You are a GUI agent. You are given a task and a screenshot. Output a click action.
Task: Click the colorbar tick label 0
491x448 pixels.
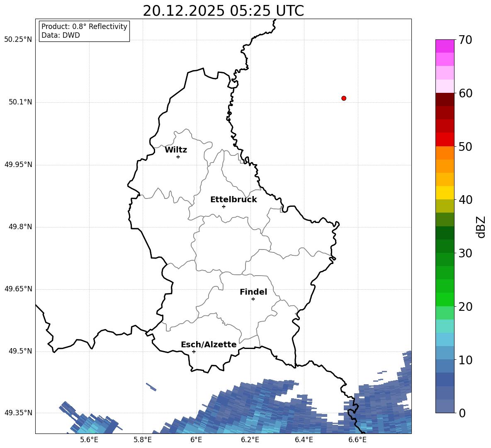[462, 413]
